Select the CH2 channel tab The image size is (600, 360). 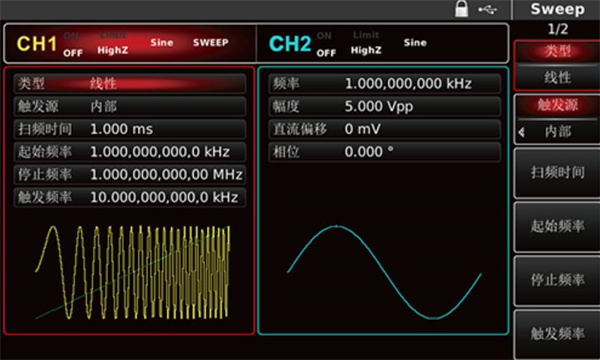290,44
